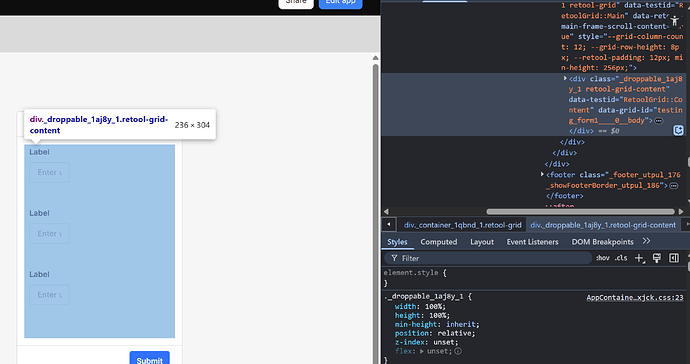This screenshot has height=364, width=690.
Task: Click the position: relative declaration
Action: click(435, 333)
